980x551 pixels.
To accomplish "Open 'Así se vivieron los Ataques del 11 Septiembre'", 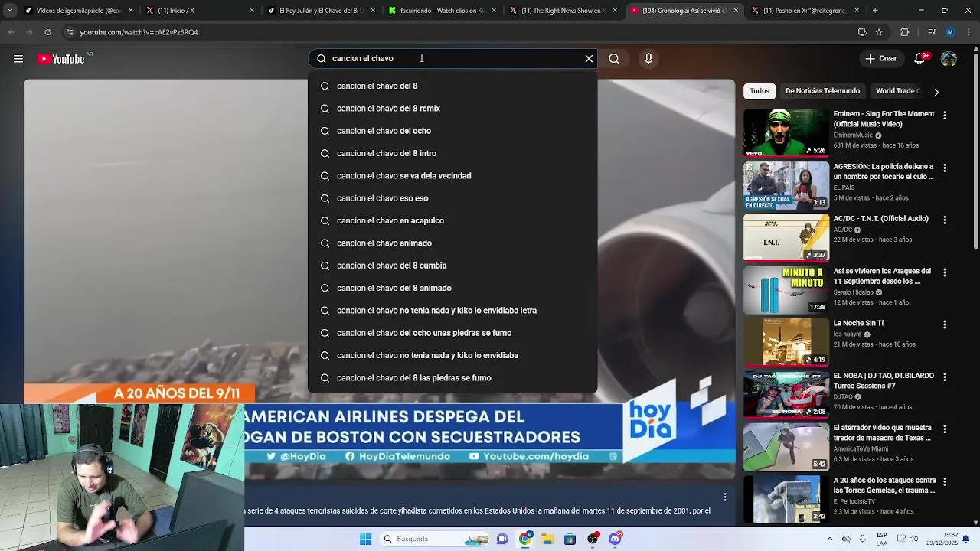I will tap(882, 276).
